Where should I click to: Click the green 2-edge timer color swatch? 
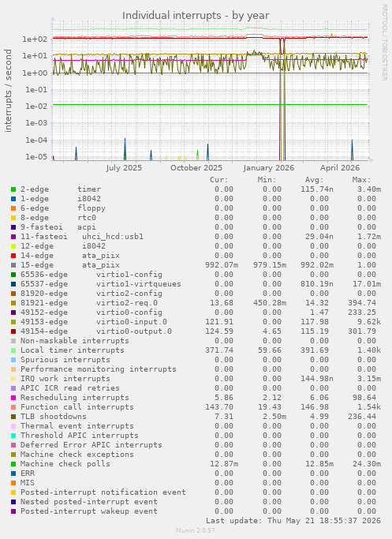tap(13, 189)
